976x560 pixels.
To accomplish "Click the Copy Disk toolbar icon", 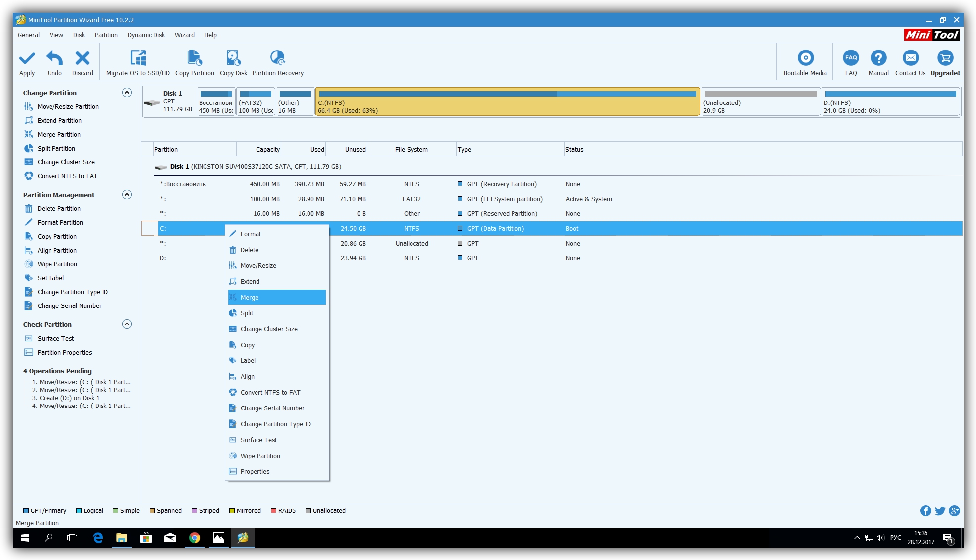I will [233, 59].
